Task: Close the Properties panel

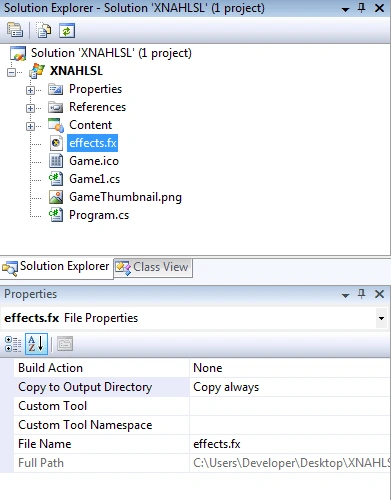Action: pyautogui.click(x=379, y=294)
